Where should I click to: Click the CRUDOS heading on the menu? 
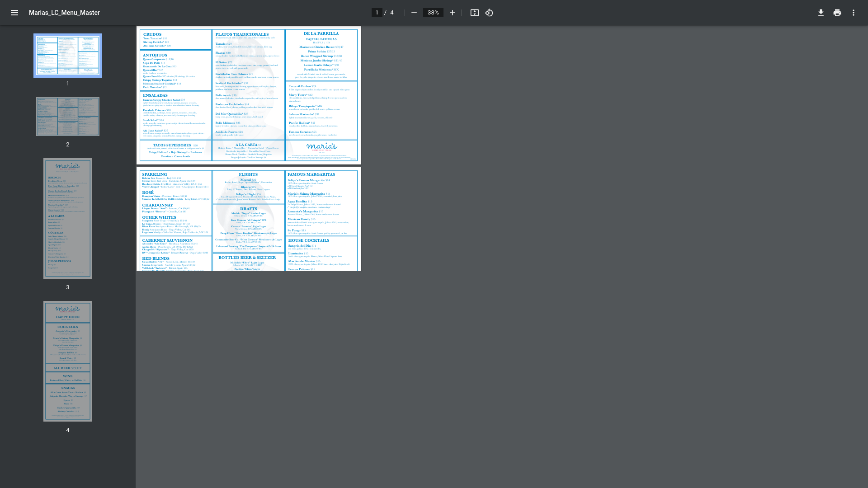(x=152, y=34)
